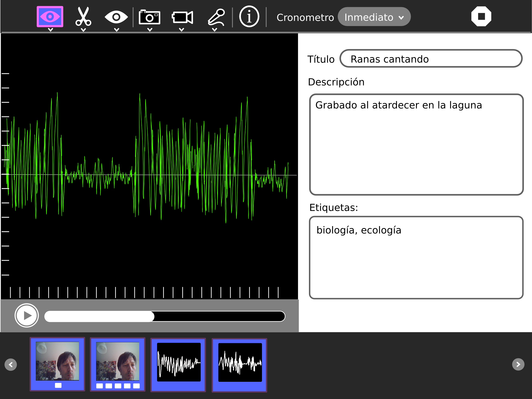The height and width of the screenshot is (399, 532).
Task: Click the Etiquetas tags text box
Action: coord(416,258)
